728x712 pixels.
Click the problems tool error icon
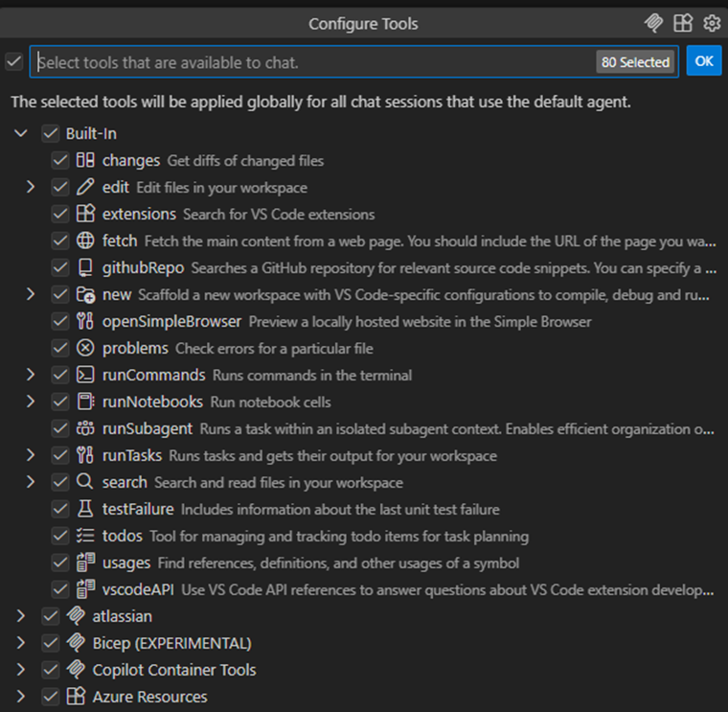(x=85, y=348)
